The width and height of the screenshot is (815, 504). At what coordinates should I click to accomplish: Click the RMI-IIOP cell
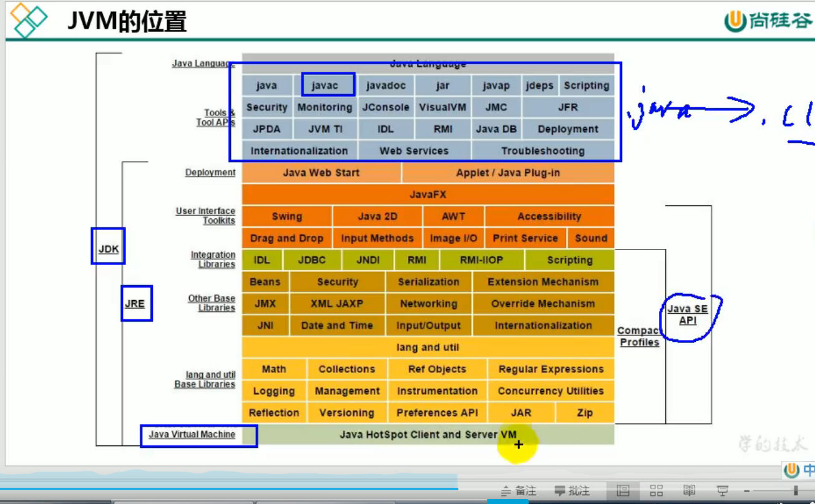coord(482,260)
